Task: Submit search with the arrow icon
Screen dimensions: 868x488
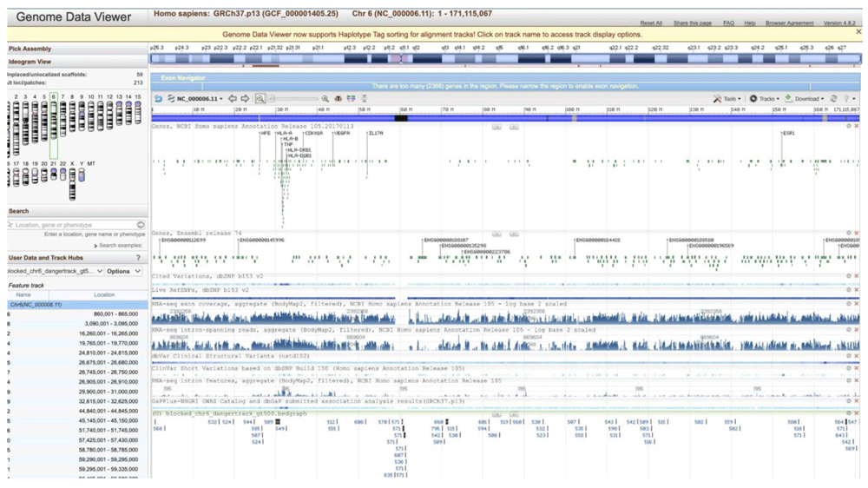Action: coord(141,225)
